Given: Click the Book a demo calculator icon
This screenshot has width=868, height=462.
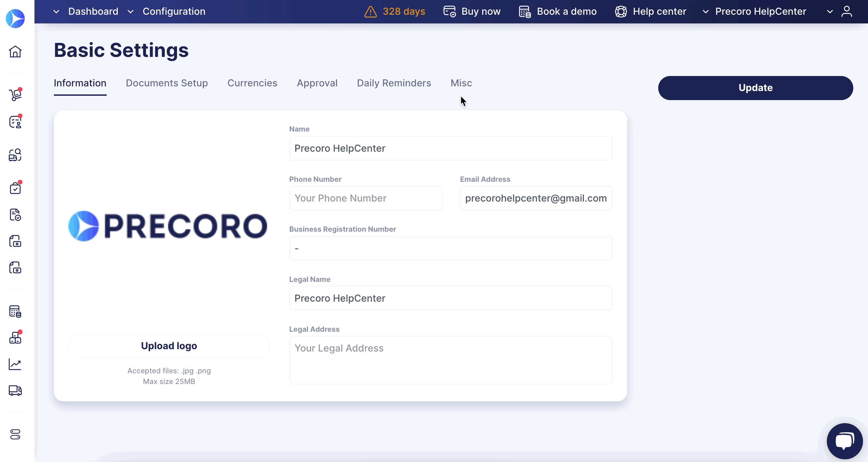Looking at the screenshot, I should 525,11.
